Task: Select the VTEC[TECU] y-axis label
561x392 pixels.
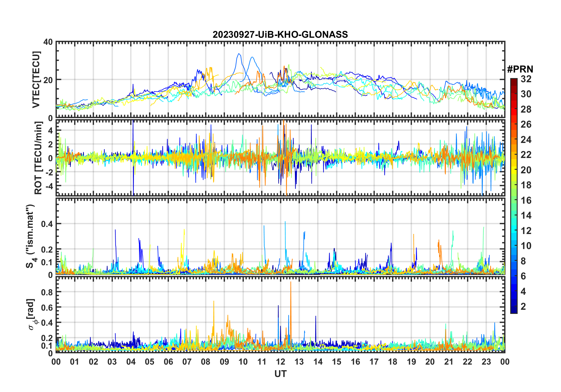Action: 36,80
